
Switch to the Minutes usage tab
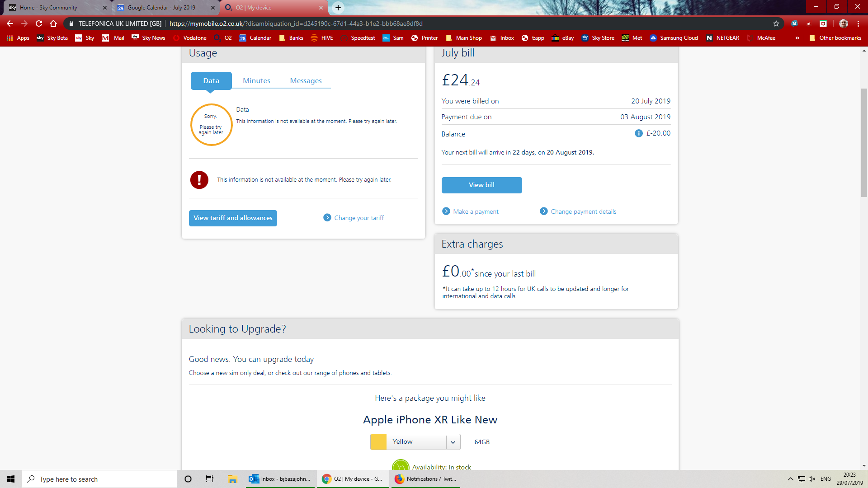pos(256,81)
